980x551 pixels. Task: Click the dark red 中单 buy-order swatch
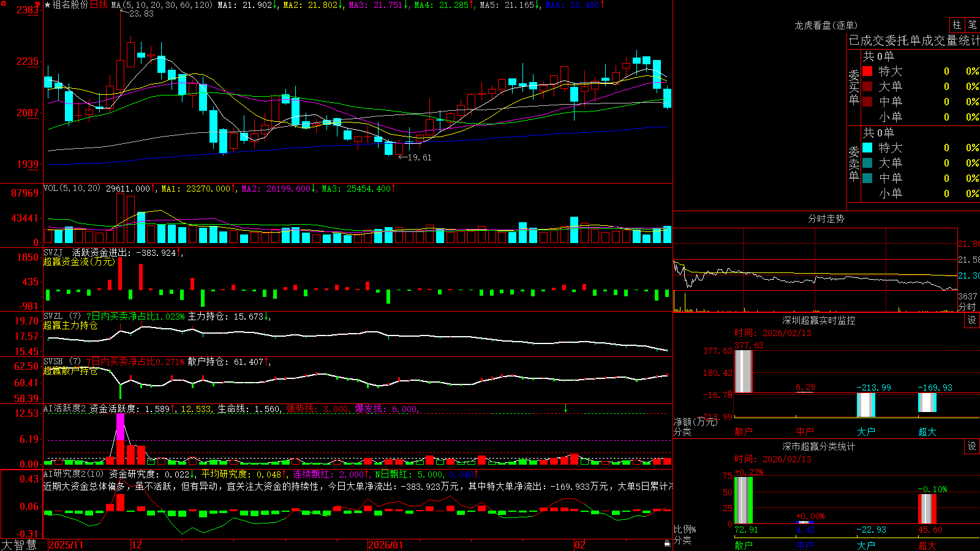click(x=867, y=102)
